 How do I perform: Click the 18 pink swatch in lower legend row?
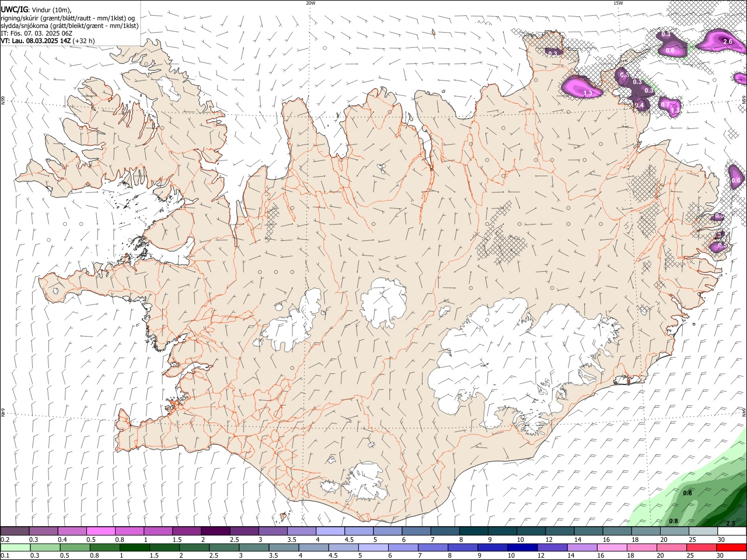[x=642, y=548]
